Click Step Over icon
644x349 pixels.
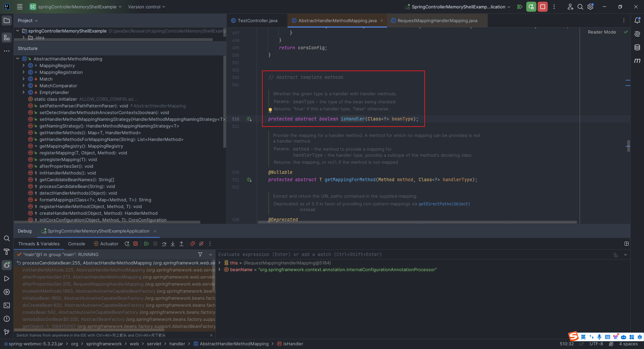coord(164,244)
